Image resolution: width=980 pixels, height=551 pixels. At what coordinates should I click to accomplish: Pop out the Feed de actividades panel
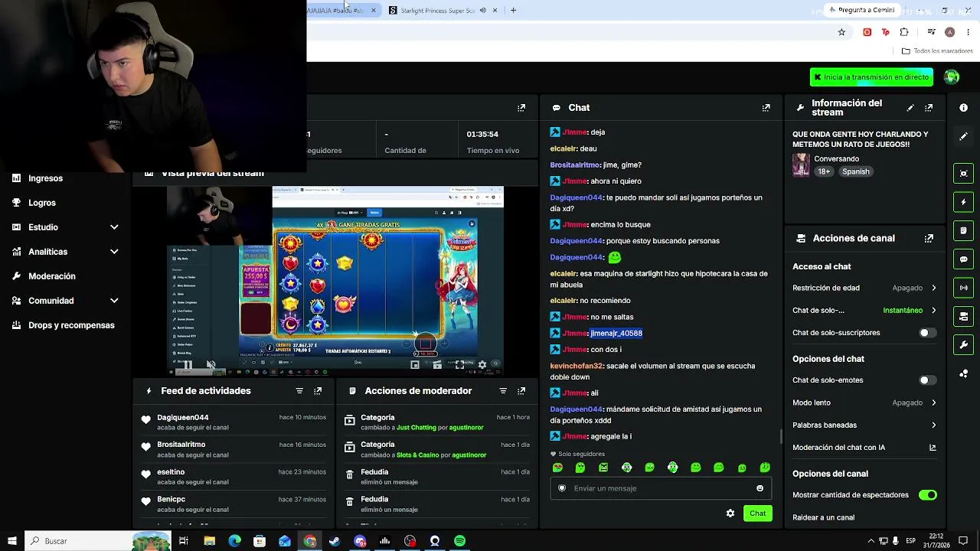(318, 391)
